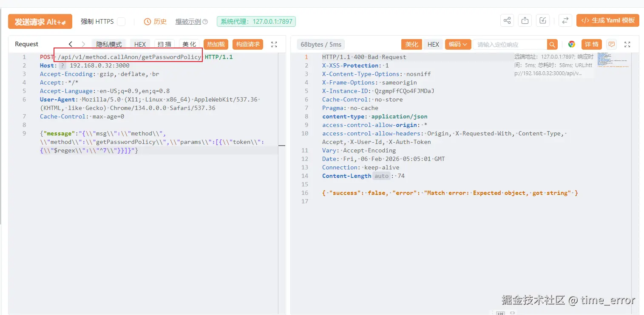Click access-control-allow-origin header line
Viewport: 644px width, 315px height.
pyautogui.click(x=374, y=125)
